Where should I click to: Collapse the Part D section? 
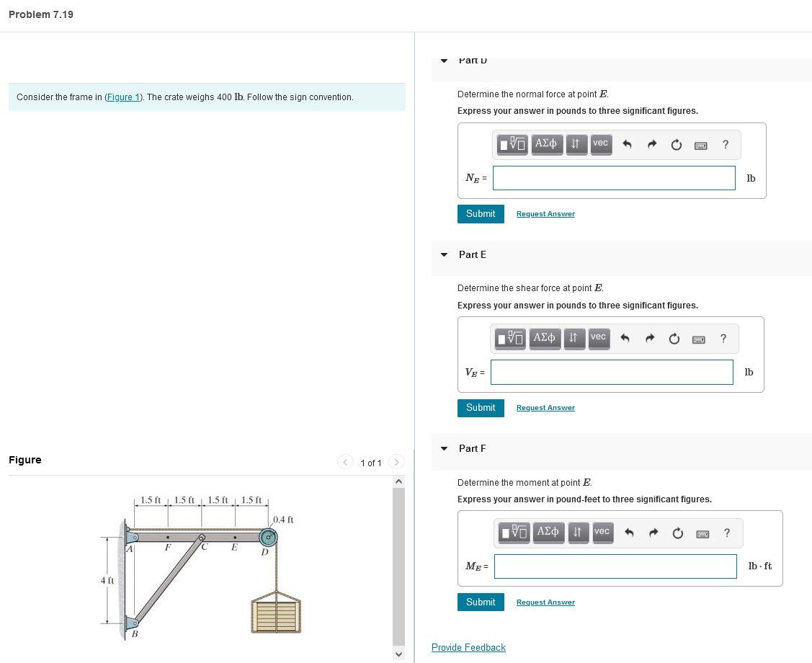click(x=444, y=61)
